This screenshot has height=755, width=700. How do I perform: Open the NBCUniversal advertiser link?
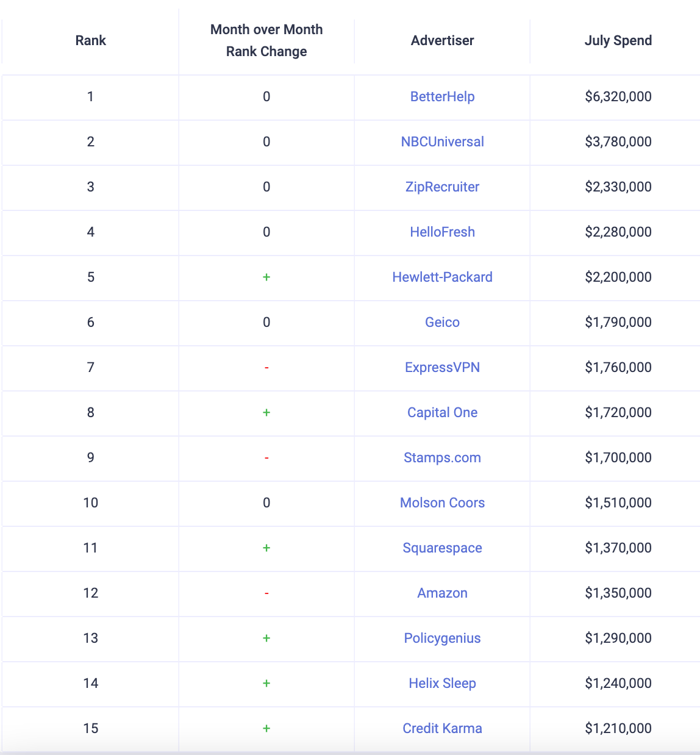[x=442, y=141]
